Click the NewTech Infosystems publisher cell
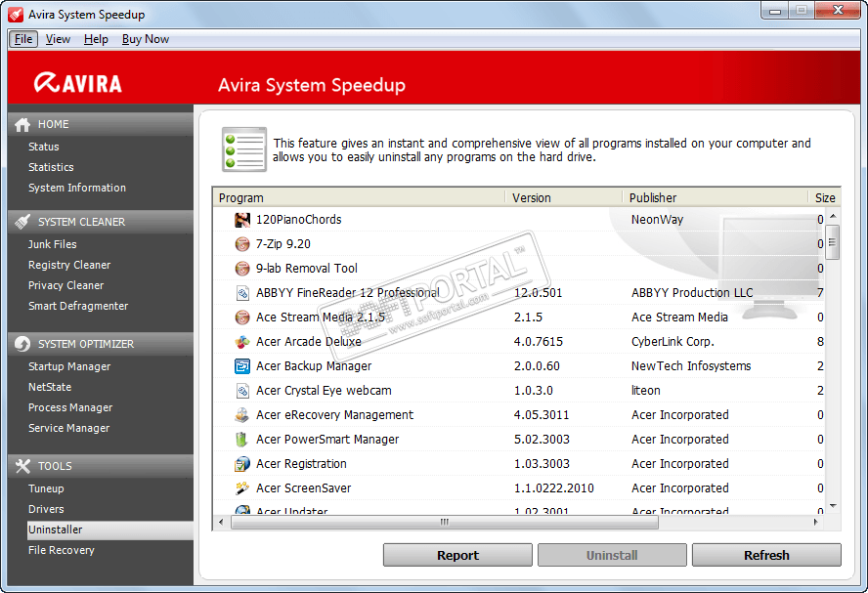Viewport: 868px width, 593px height. (691, 366)
